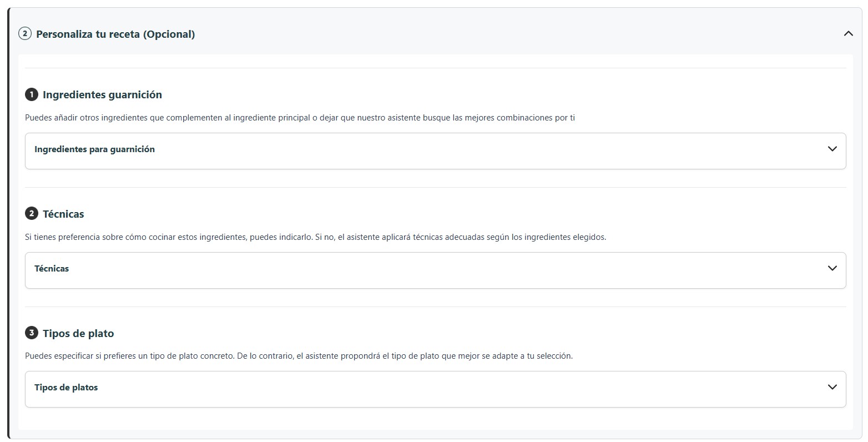This screenshot has height=442, width=868.
Task: Click the number 2 badge beside Técnicas heading
Action: point(32,214)
